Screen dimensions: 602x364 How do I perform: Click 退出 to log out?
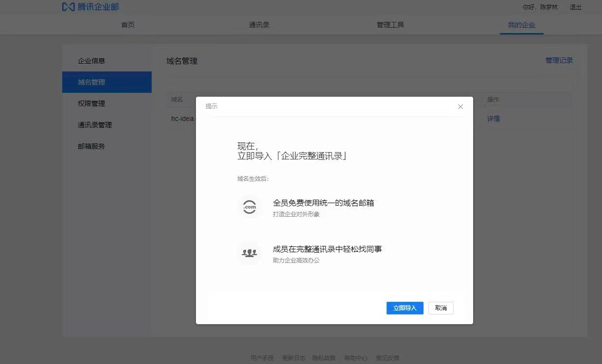[576, 7]
